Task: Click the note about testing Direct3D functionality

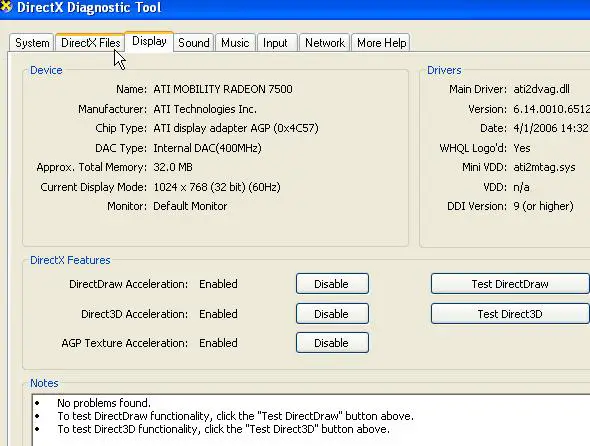Action: [224, 429]
